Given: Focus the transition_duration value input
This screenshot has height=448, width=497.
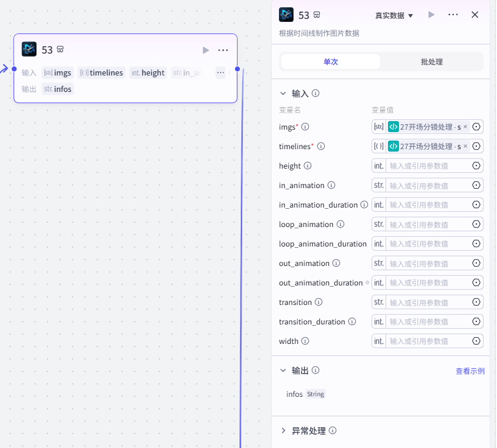Looking at the screenshot, I should [x=428, y=321].
